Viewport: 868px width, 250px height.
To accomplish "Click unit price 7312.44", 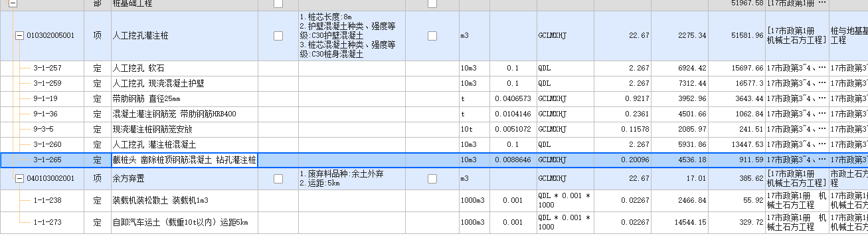I will point(693,84).
